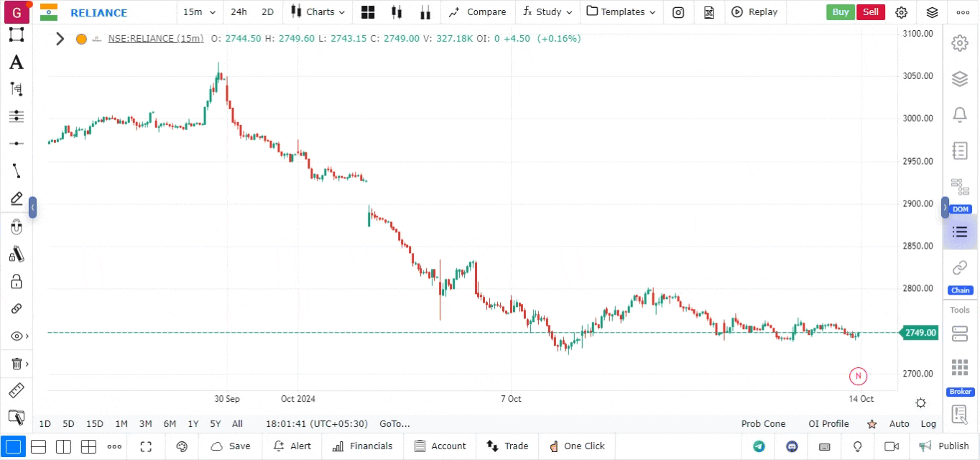Click the red Sell button

coord(870,12)
